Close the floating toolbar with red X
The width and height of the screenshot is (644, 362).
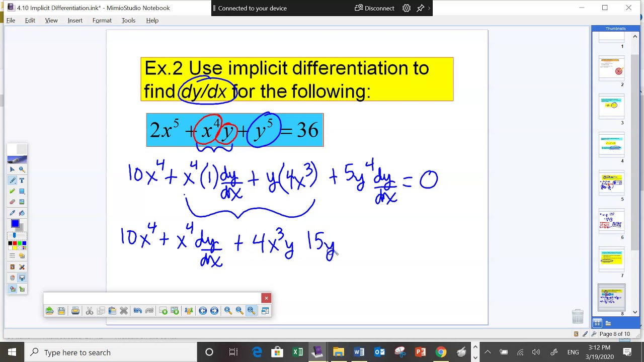coord(266,298)
